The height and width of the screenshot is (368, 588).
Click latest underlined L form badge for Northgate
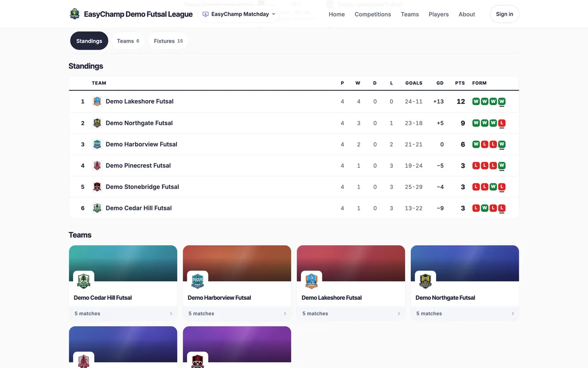click(x=502, y=123)
